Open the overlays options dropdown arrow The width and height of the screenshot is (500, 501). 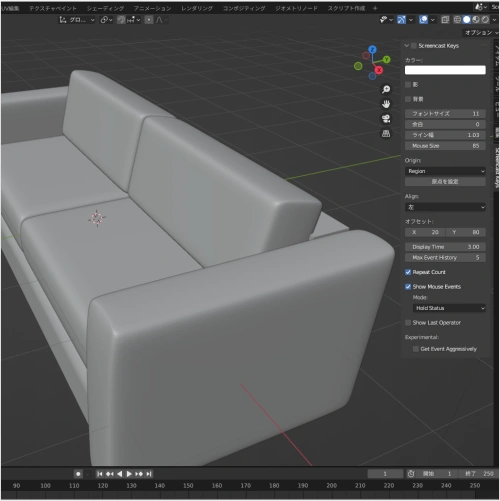coord(432,20)
